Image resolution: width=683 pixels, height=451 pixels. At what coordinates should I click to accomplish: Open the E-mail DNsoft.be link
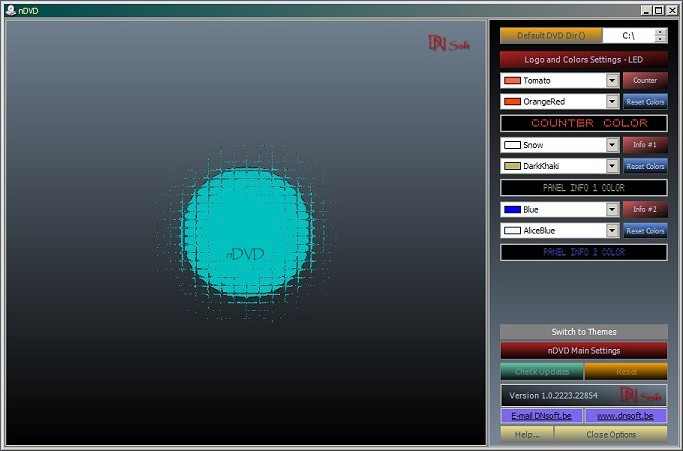click(x=541, y=416)
